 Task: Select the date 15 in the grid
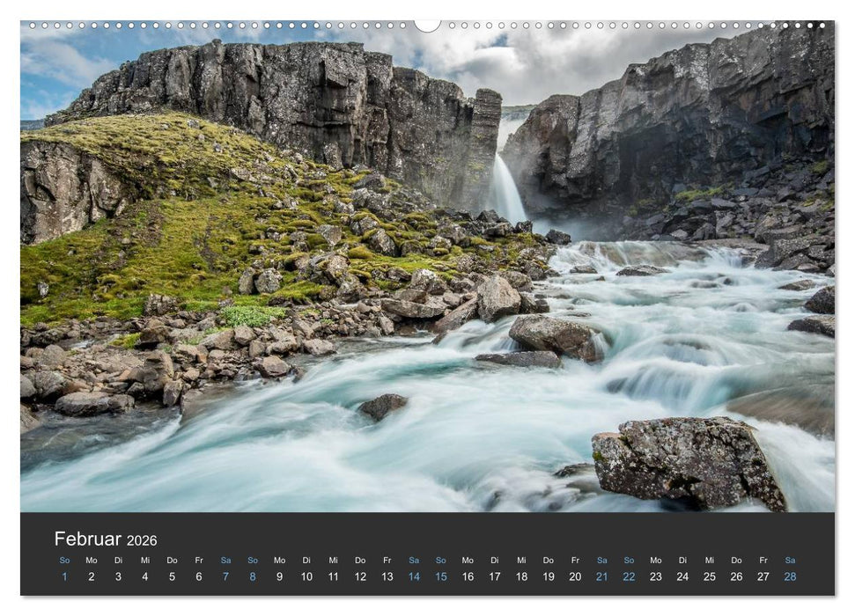point(441,576)
